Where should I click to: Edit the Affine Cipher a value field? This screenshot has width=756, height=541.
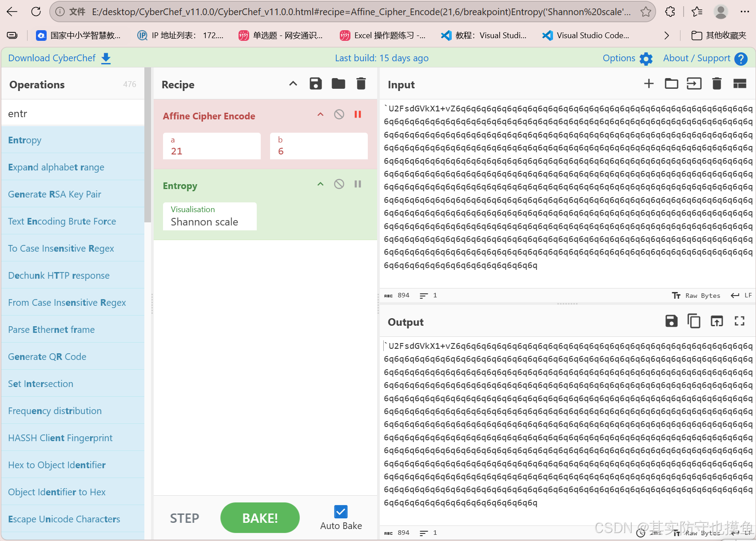click(x=212, y=146)
